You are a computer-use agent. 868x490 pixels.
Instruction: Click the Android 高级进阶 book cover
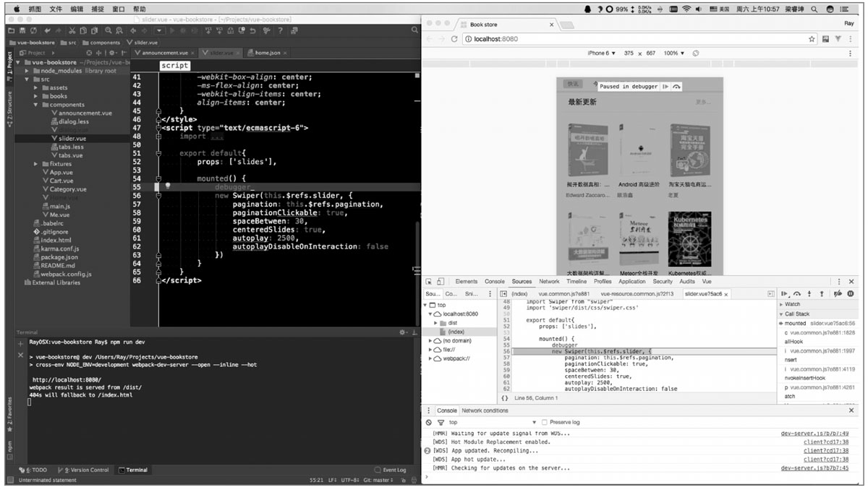click(639, 150)
